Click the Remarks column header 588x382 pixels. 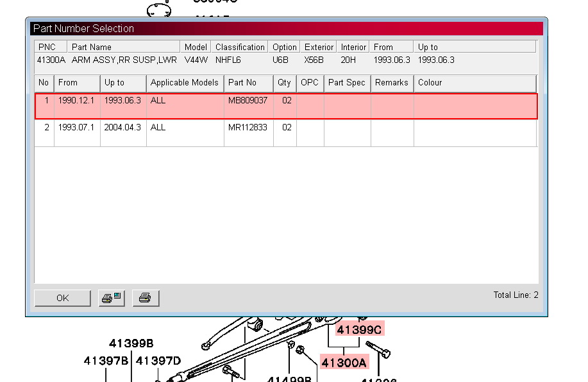392,83
